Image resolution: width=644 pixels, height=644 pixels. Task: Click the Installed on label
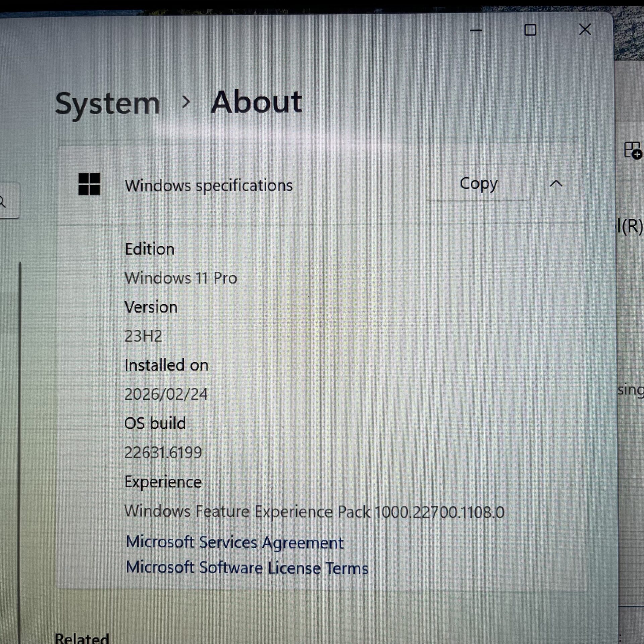(166, 365)
